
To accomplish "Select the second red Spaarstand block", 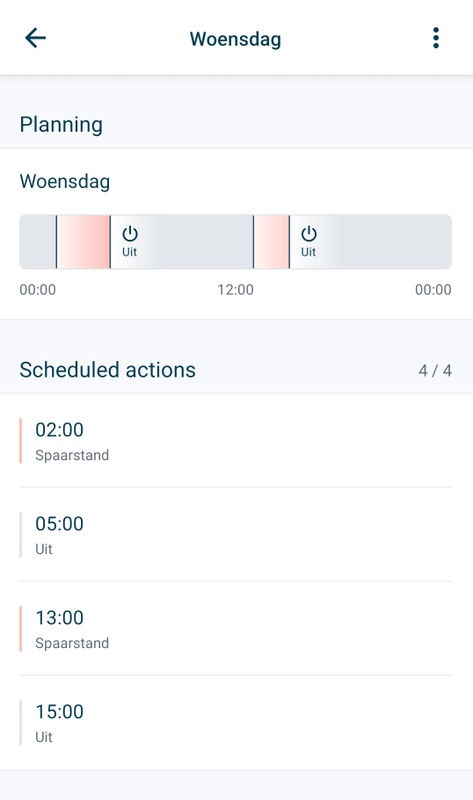I will (x=271, y=242).
